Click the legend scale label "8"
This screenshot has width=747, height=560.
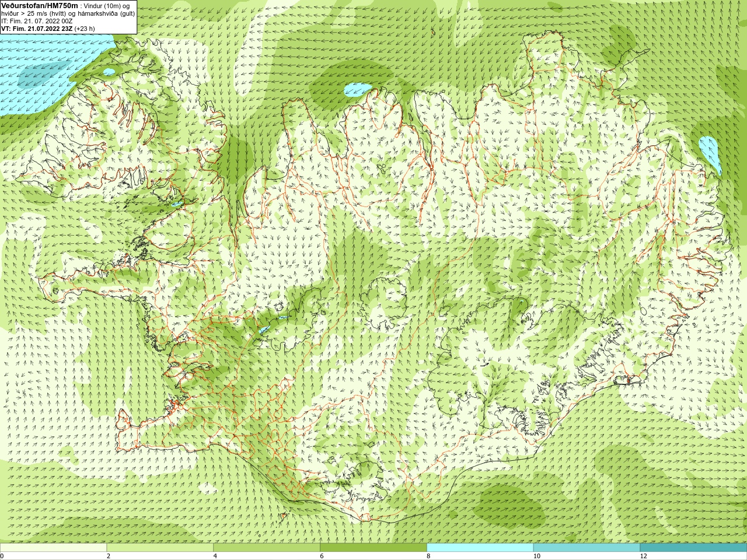[x=429, y=556]
